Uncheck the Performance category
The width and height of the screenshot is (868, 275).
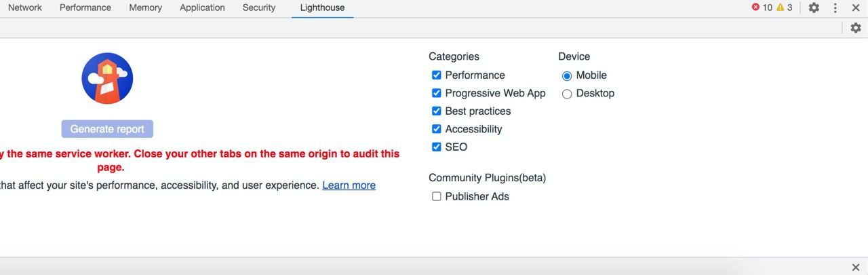[437, 75]
